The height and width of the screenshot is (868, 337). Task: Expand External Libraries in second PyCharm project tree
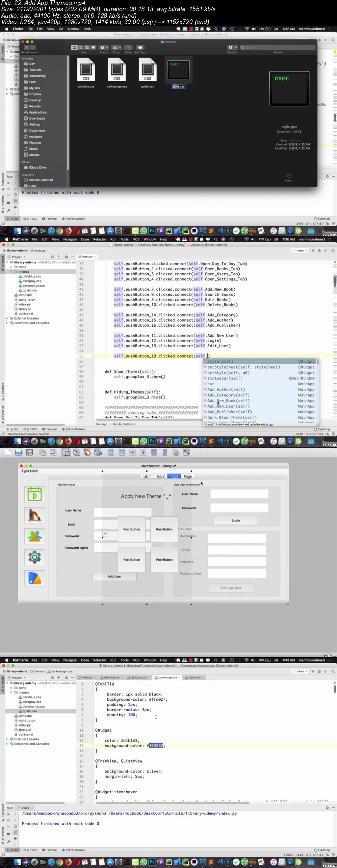coord(7,318)
